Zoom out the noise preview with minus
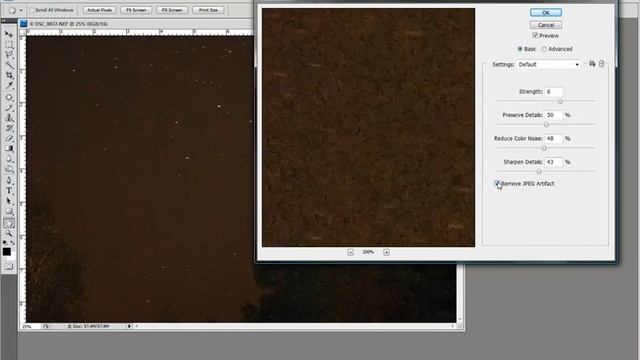Viewport: 640px width, 360px height. pos(350,252)
